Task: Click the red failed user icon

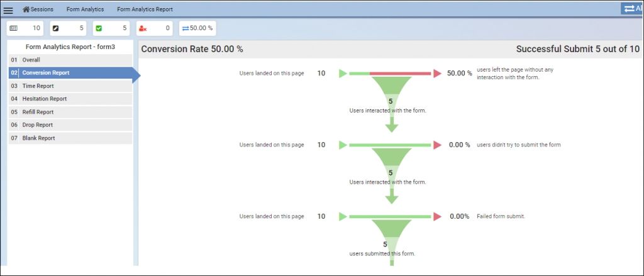Action: coord(143,29)
